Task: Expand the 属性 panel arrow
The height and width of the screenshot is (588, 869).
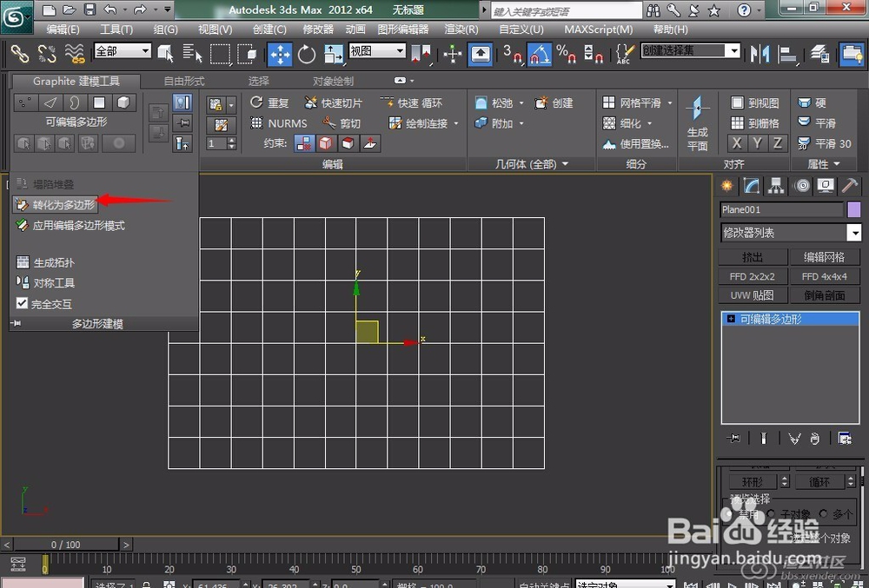Action: pyautogui.click(x=837, y=164)
